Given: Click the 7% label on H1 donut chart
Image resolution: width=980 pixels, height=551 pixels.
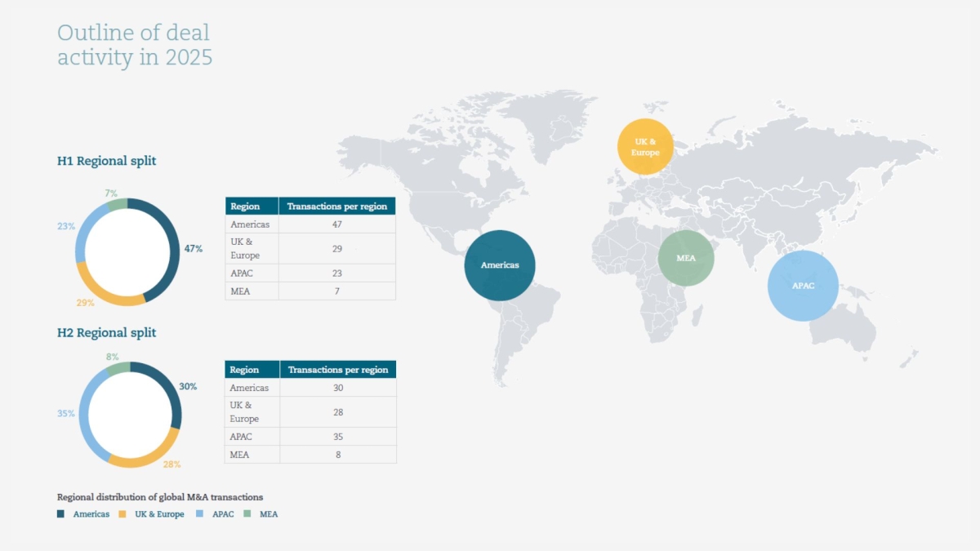Looking at the screenshot, I should 111,193.
